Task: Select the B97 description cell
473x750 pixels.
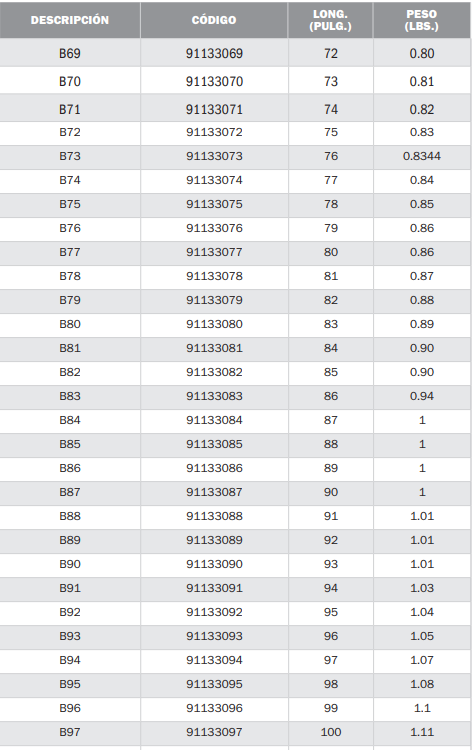Action: click(x=70, y=732)
